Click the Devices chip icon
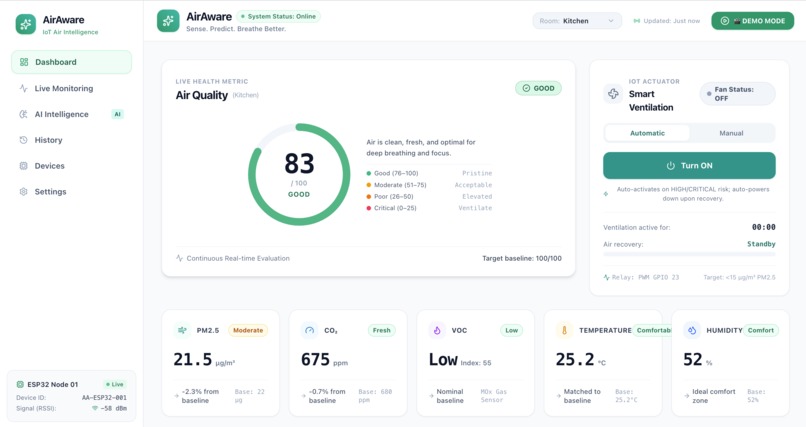806x427 pixels. point(23,165)
